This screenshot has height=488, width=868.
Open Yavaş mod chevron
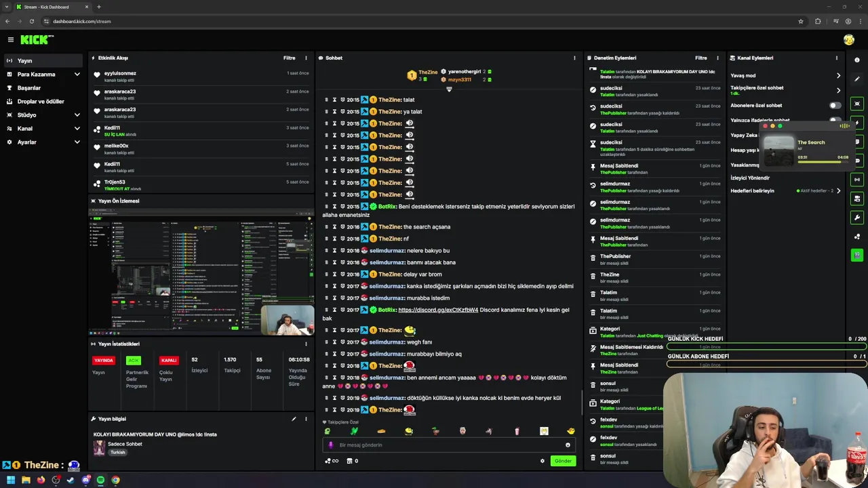pos(838,76)
